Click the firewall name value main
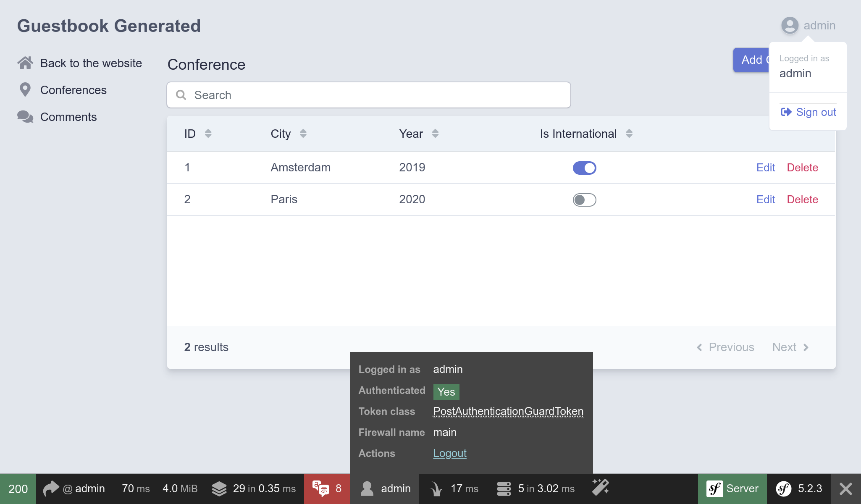Screen dimensions: 861x504 click(x=445, y=432)
